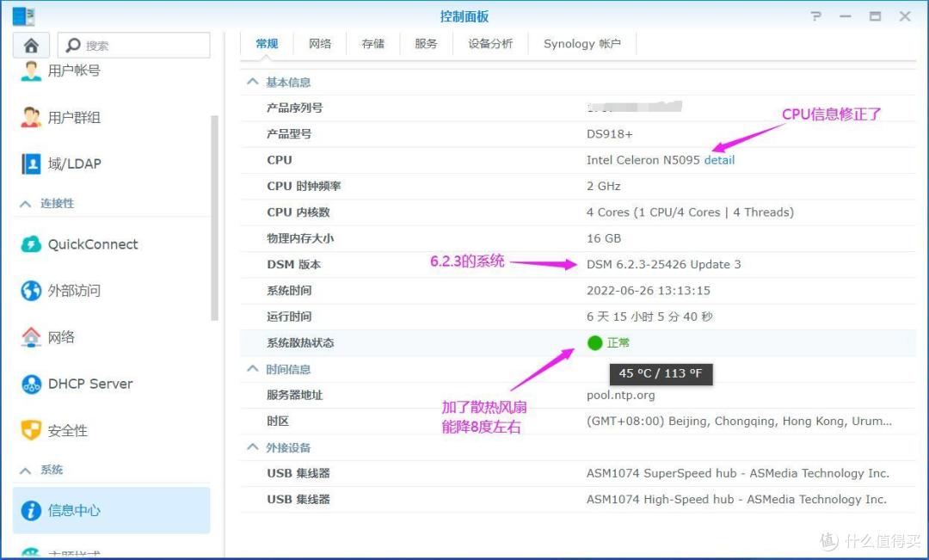Switch to the 服务 tab
Viewport: 929px width, 560px height.
click(x=426, y=44)
